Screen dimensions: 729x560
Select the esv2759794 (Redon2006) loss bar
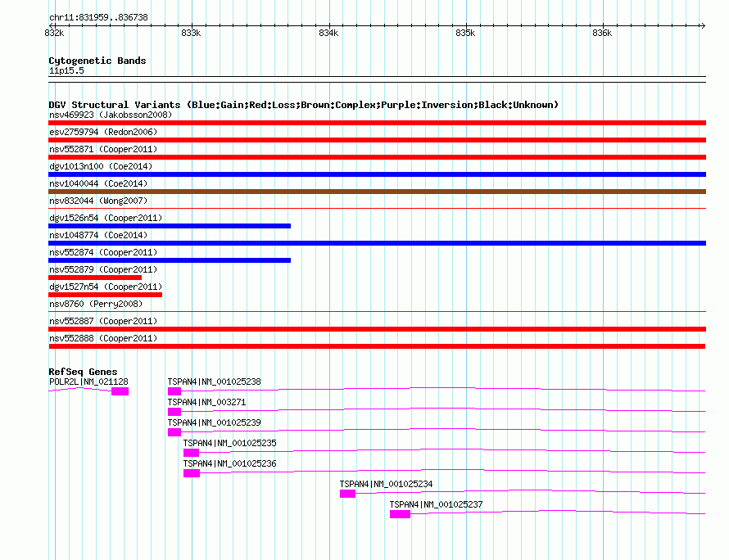[377, 140]
